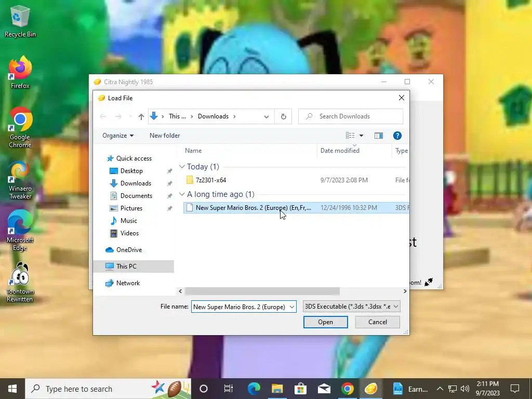
Task: Select the Winaero Tweaker desktop icon
Action: click(20, 179)
